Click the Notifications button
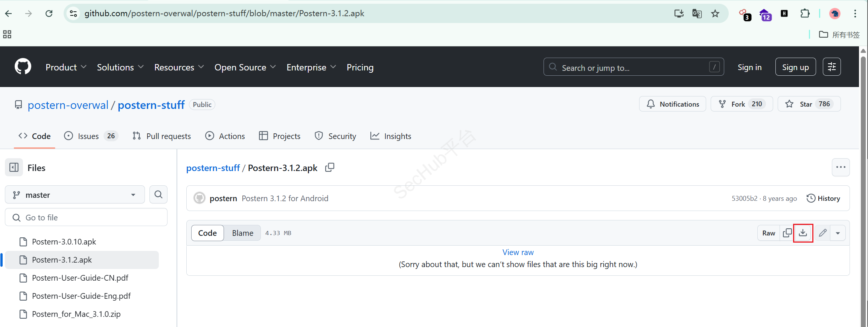Screen dimensions: 868x327 672,104
